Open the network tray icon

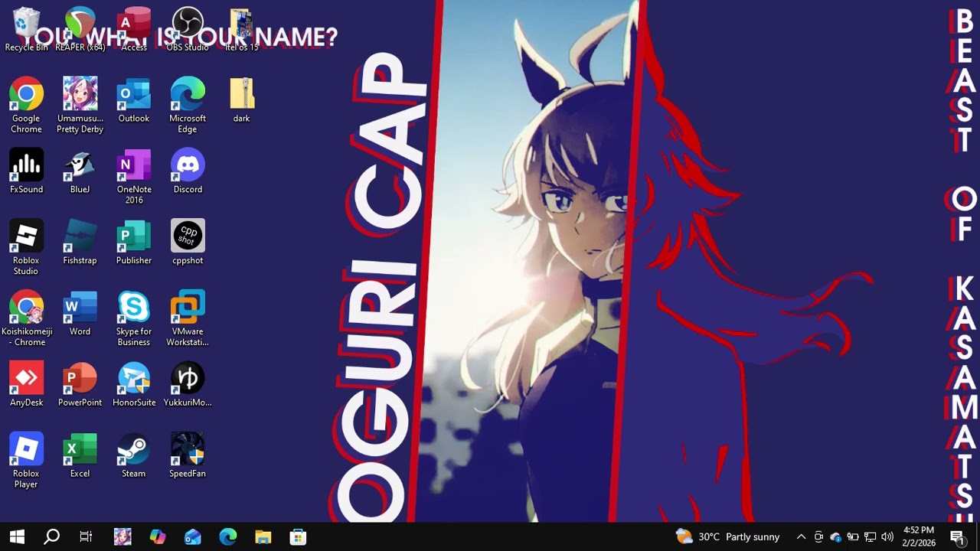pyautogui.click(x=870, y=536)
